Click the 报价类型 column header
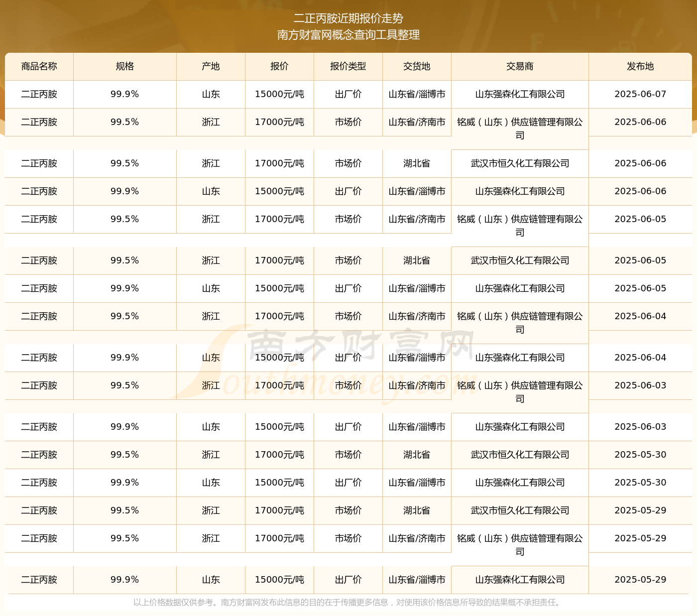 [x=348, y=66]
